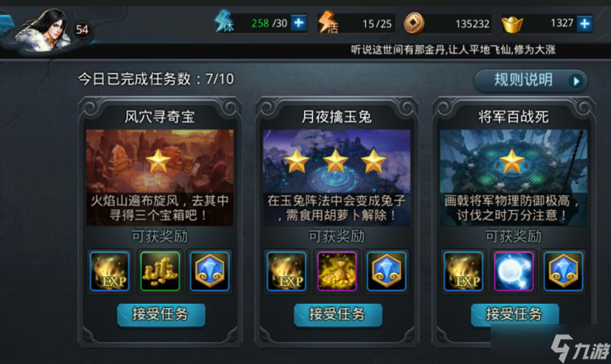
Task: Tap the player avatar portrait
Action: [44, 30]
